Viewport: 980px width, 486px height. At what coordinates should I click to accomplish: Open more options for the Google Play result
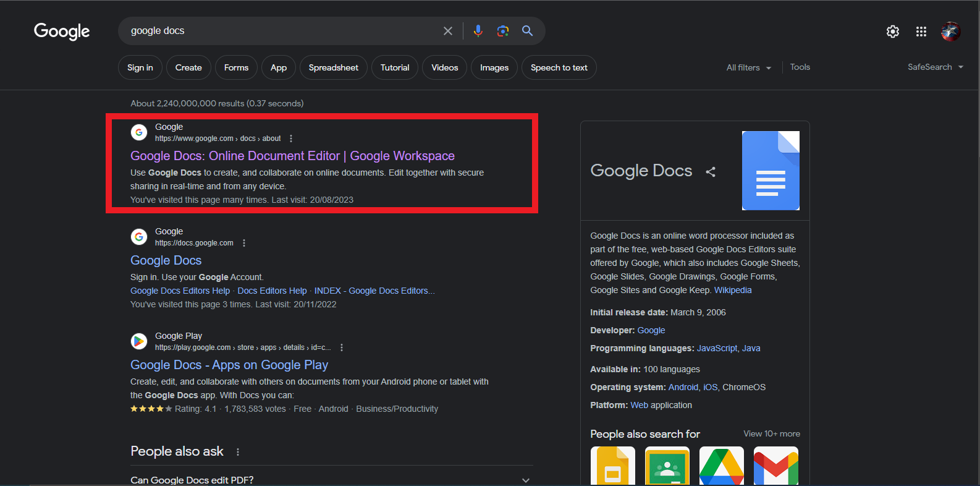point(342,347)
